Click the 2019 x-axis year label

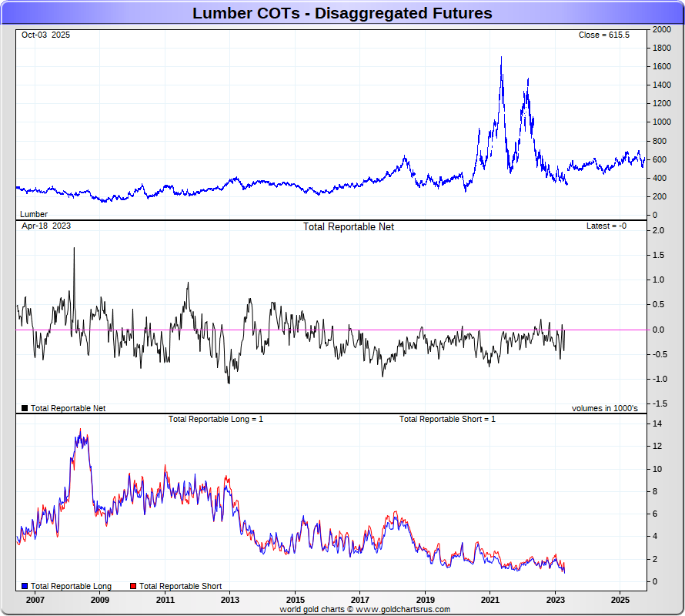[425, 600]
